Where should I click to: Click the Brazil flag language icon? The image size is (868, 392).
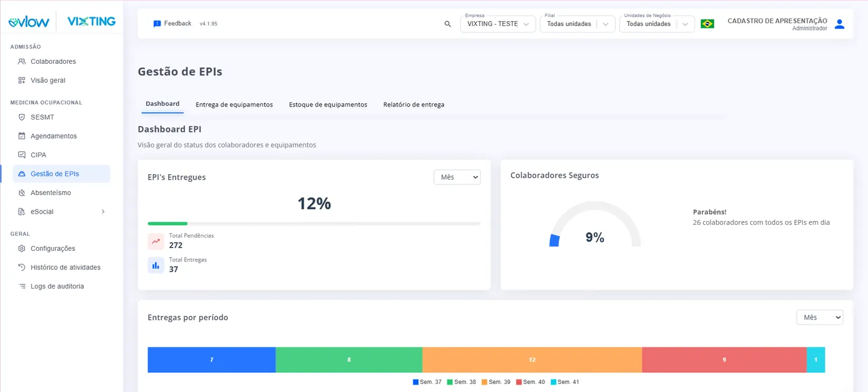pos(707,24)
